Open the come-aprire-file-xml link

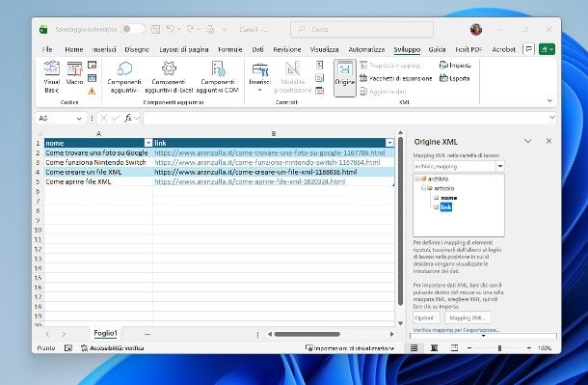pyautogui.click(x=250, y=181)
